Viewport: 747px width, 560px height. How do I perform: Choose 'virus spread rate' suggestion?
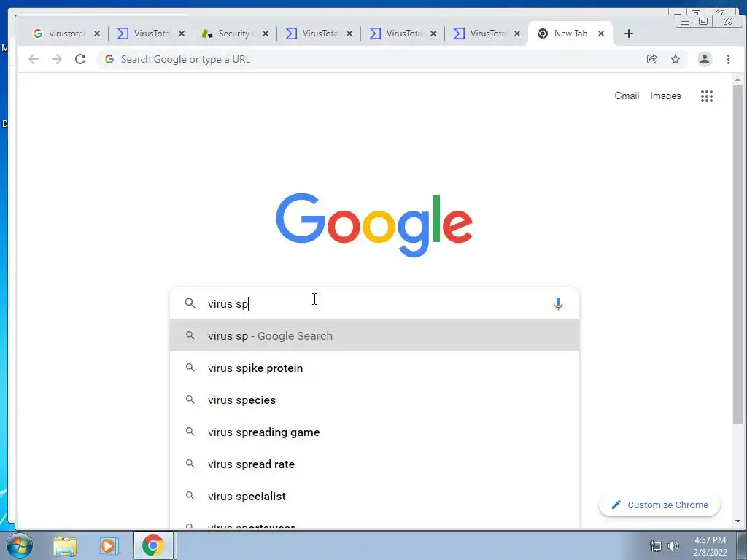click(x=374, y=464)
